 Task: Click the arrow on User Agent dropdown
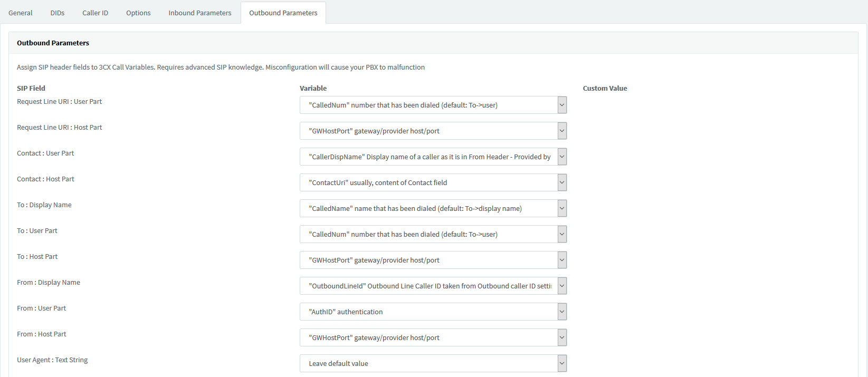pos(562,363)
